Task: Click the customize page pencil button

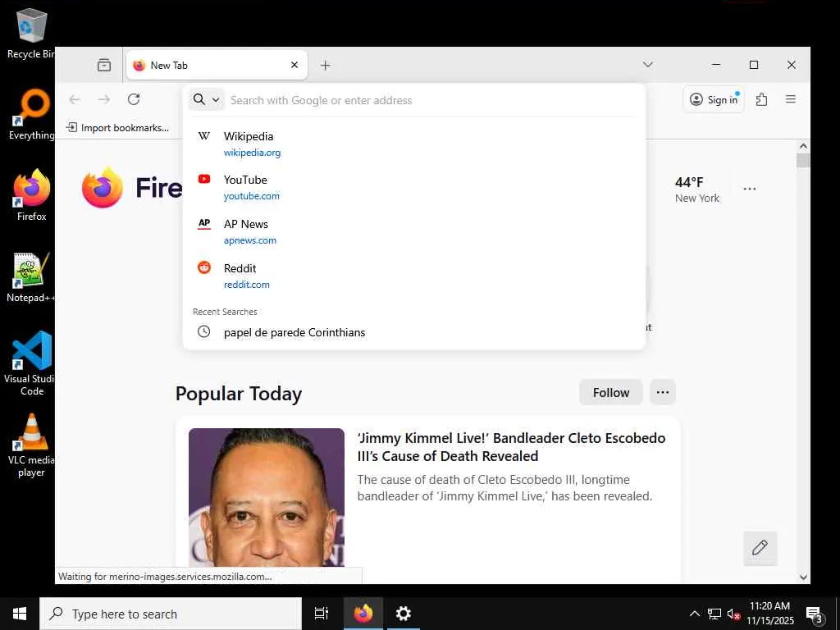Action: [760, 548]
